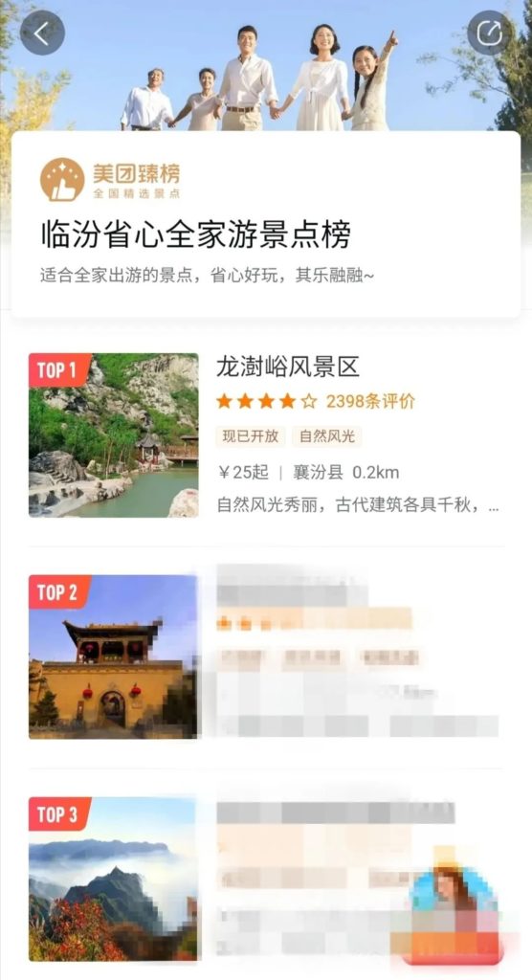Screen dimensions: 532x980
Task: Open the 龙澍峪风景区 title
Action: pos(288,367)
